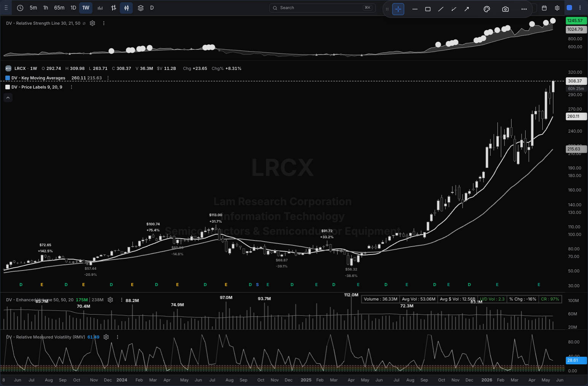Click DV - Relative Measured Volatility title
The image size is (588, 386).
(46, 337)
